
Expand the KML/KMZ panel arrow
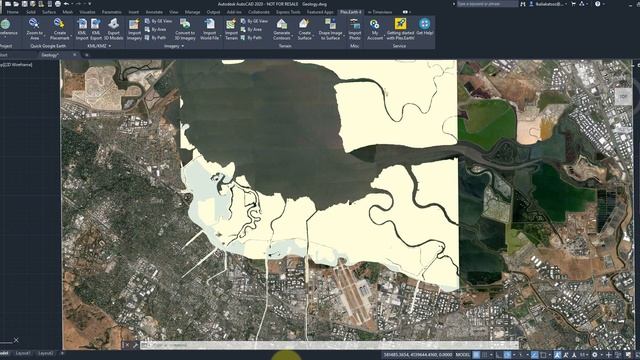tap(110, 46)
